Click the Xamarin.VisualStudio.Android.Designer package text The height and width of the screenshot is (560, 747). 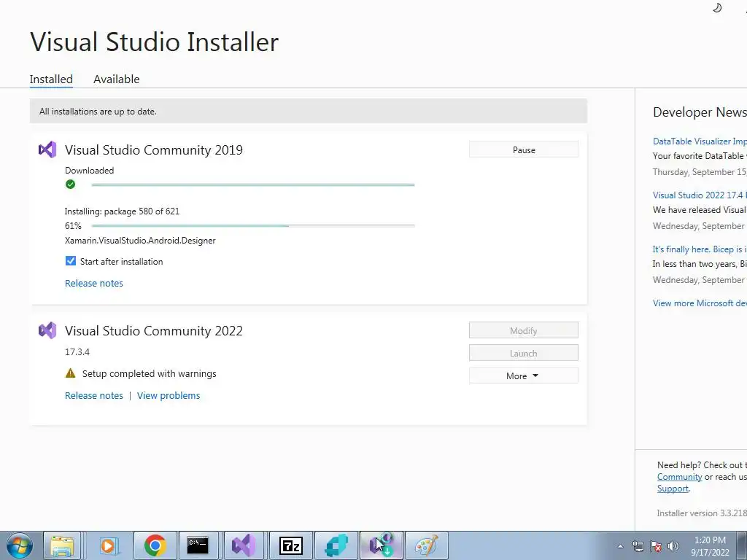click(140, 241)
